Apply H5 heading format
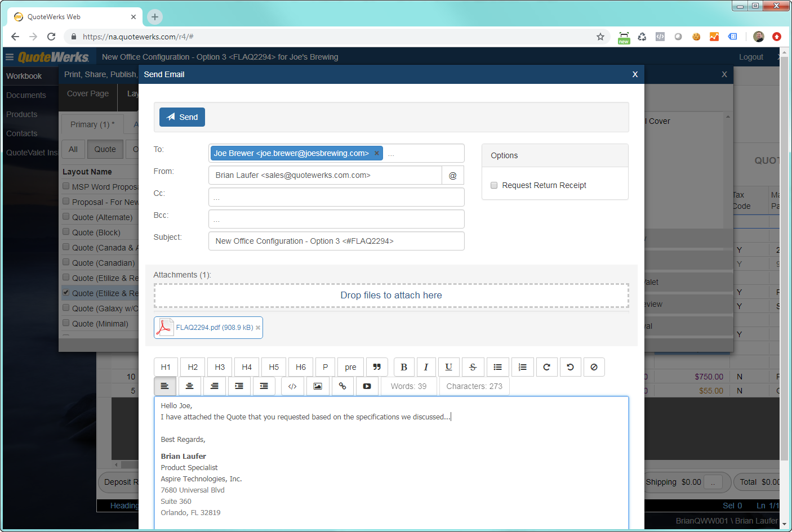 tap(274, 367)
